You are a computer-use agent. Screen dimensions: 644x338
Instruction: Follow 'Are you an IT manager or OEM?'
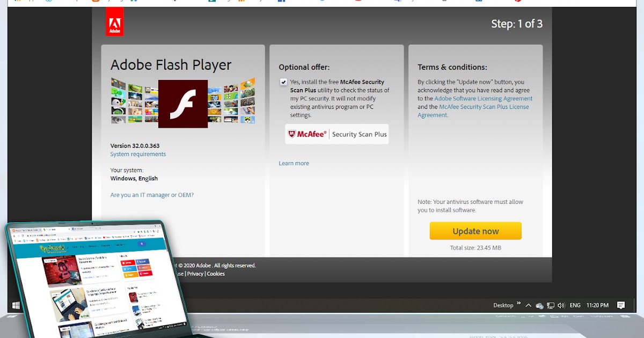click(152, 195)
